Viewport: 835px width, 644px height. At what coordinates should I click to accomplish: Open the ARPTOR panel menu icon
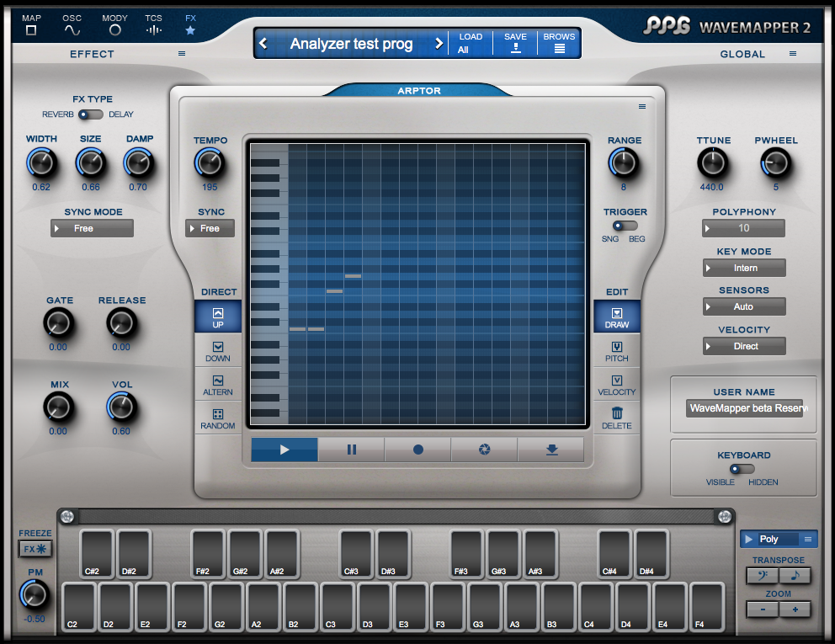click(642, 107)
